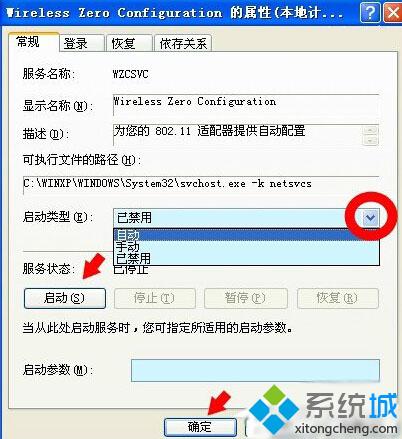Click the disabled 停止(T) button

coord(155,298)
